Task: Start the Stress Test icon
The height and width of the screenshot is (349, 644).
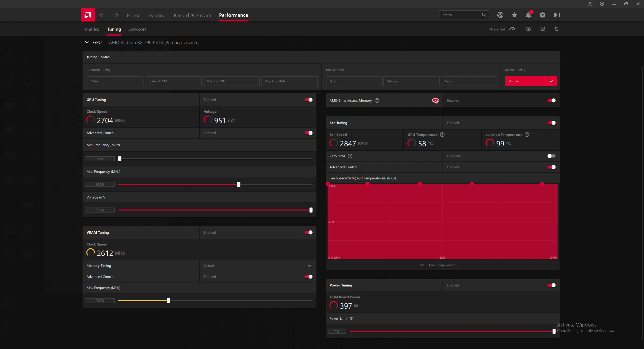Action: click(x=512, y=29)
